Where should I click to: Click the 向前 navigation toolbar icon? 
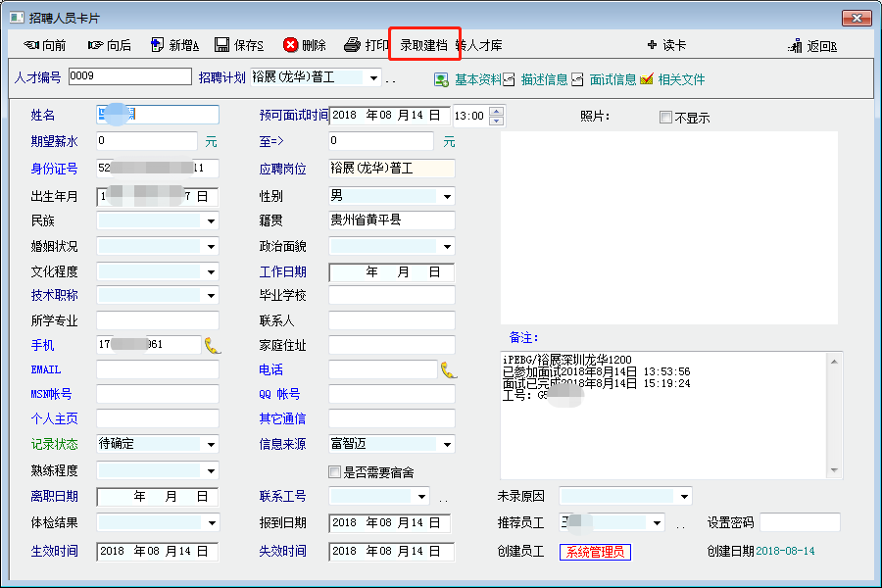coord(31,45)
